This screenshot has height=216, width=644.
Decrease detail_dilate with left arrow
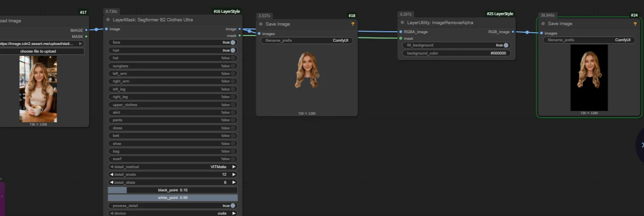click(112, 182)
